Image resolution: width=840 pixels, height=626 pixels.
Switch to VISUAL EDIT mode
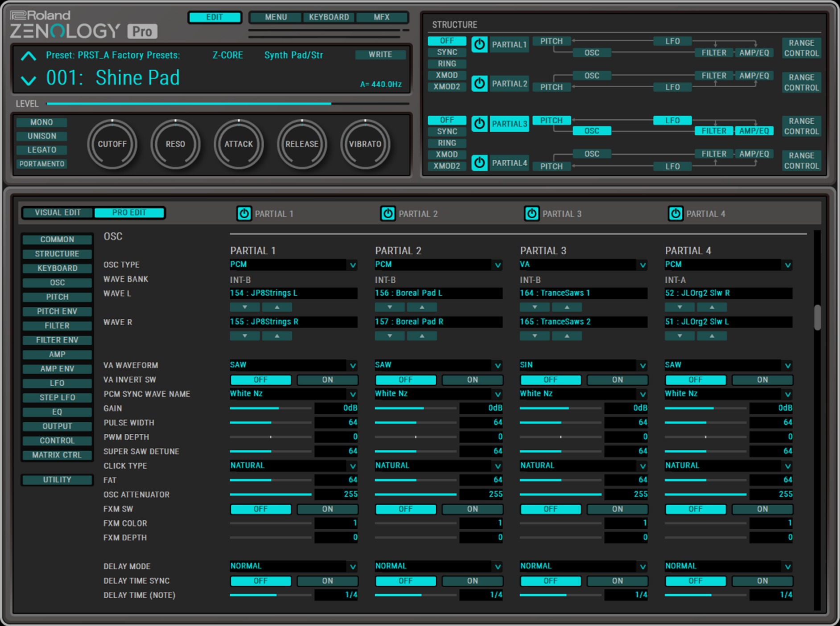(58, 213)
